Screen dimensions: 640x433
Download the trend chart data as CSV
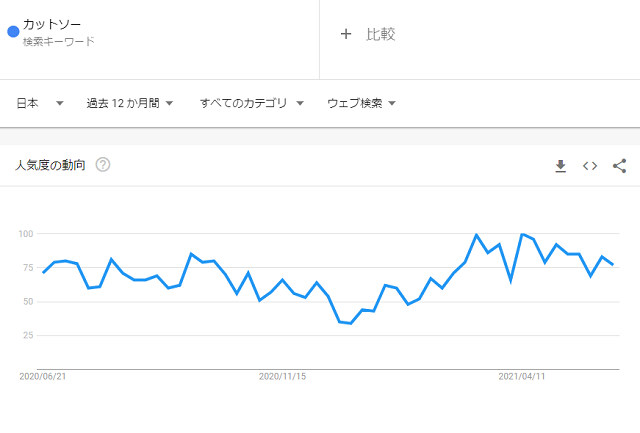[x=560, y=166]
